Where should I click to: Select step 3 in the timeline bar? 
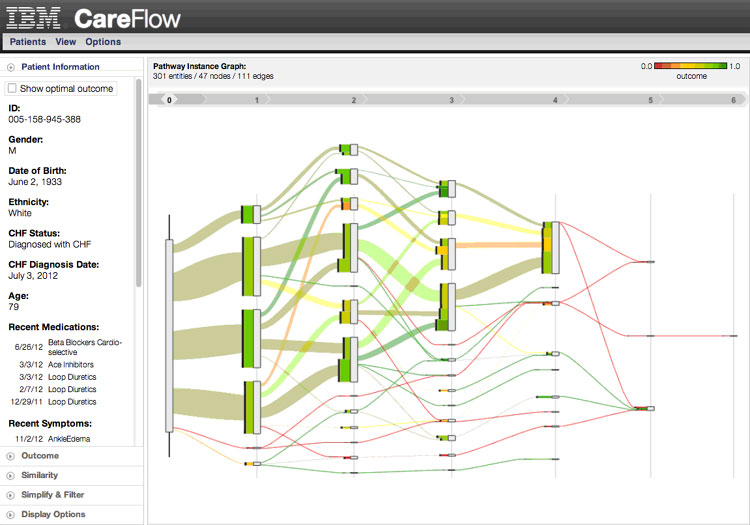coord(452,100)
